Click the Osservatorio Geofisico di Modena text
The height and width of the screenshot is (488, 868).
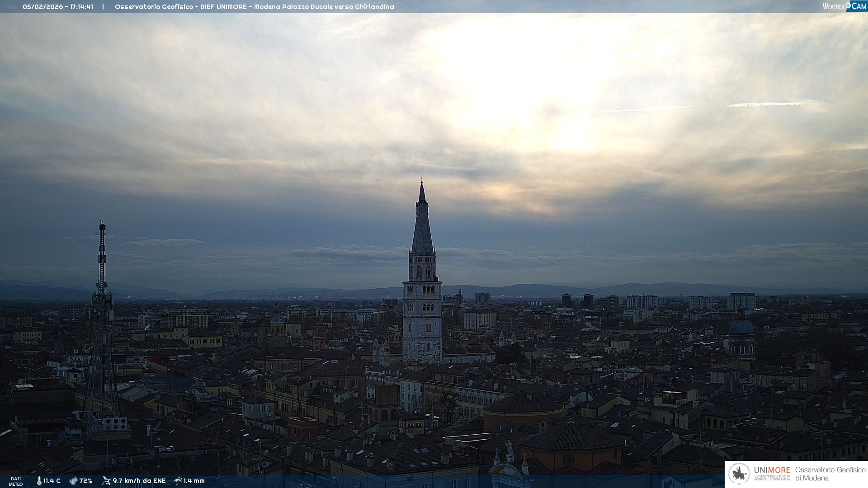830,474
